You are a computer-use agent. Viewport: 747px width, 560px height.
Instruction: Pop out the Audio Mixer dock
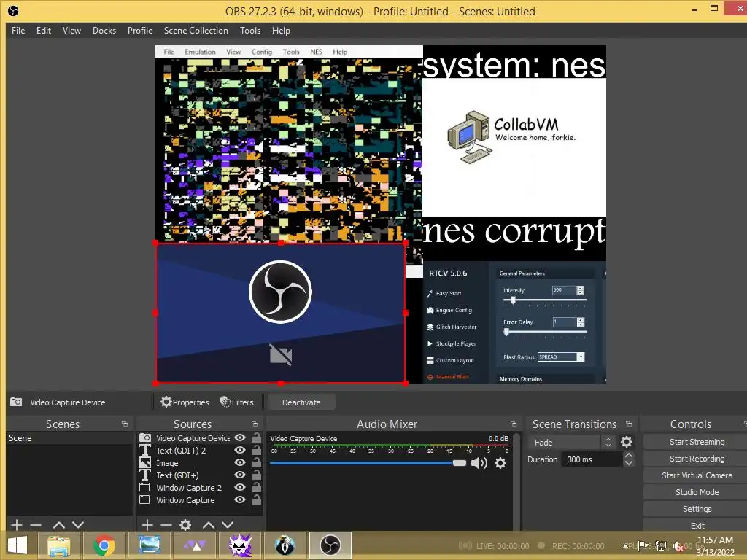point(514,424)
